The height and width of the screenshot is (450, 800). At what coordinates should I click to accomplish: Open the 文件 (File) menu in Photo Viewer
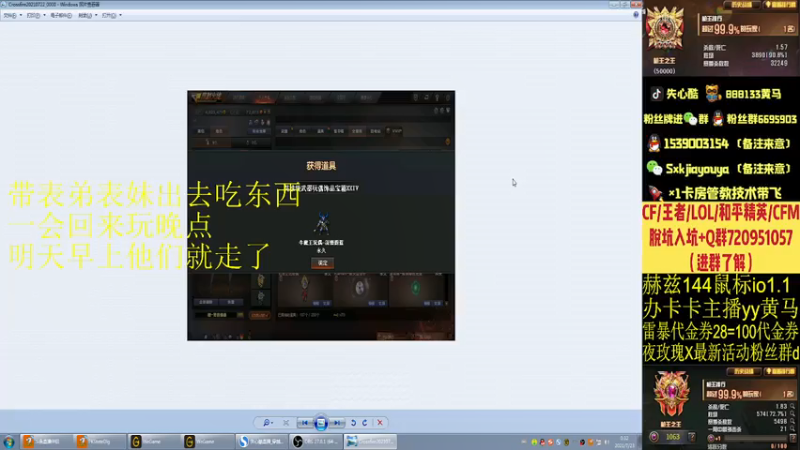9,15
